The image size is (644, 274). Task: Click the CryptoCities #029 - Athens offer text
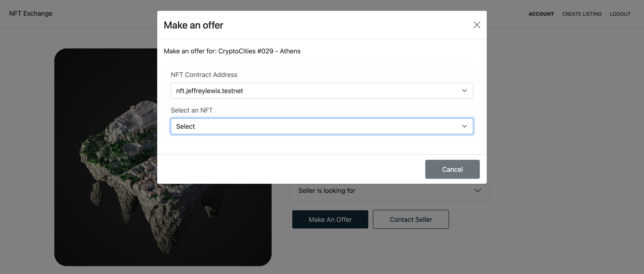pos(259,51)
